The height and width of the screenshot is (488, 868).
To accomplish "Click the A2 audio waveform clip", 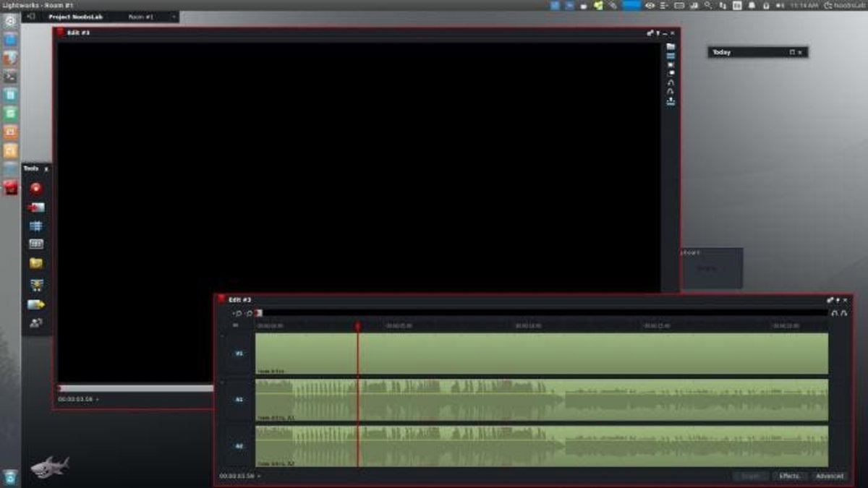I will click(x=542, y=446).
